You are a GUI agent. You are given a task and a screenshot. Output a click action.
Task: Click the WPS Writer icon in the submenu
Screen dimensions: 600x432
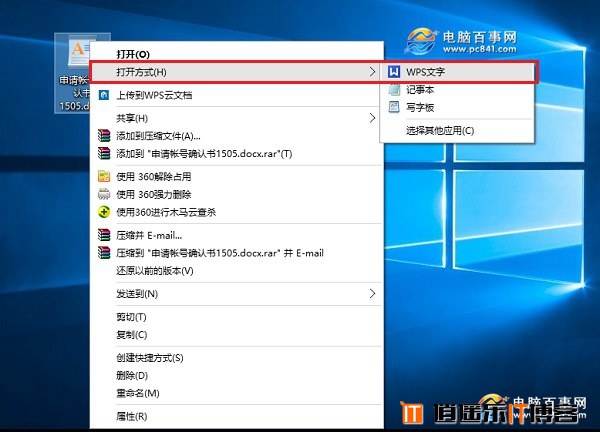click(x=394, y=72)
